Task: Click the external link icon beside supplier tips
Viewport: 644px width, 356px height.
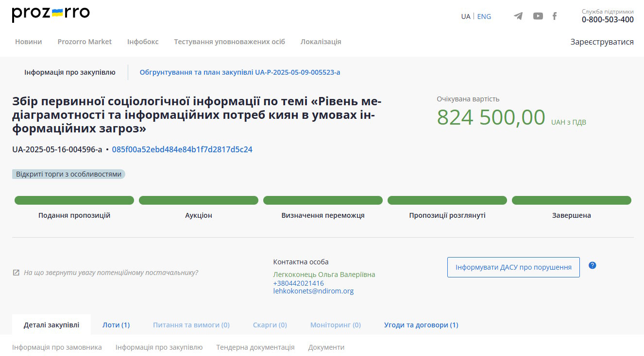Action: pyautogui.click(x=16, y=273)
